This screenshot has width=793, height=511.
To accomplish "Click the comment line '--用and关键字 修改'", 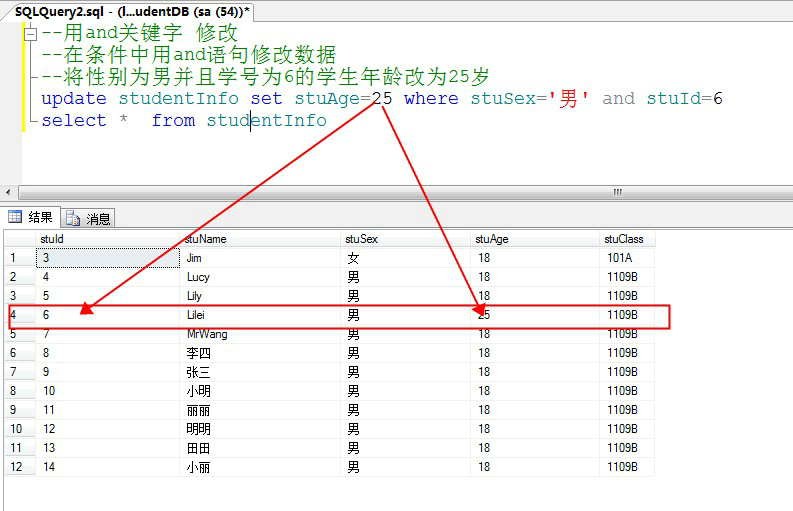I will point(140,33).
